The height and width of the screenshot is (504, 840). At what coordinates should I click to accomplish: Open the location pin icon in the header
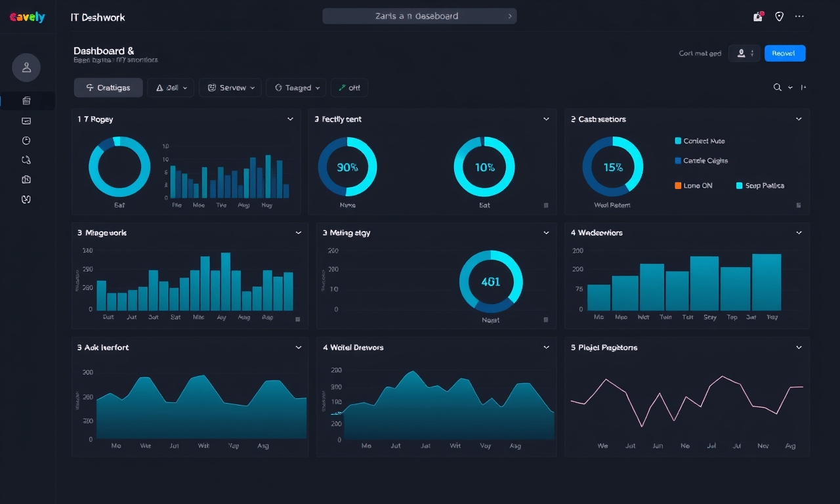pos(779,16)
